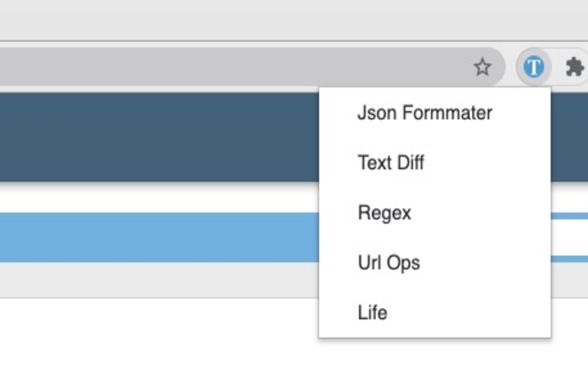Image resolution: width=588 pixels, height=368 pixels.
Task: Select the Url Ops menu item
Action: [389, 262]
